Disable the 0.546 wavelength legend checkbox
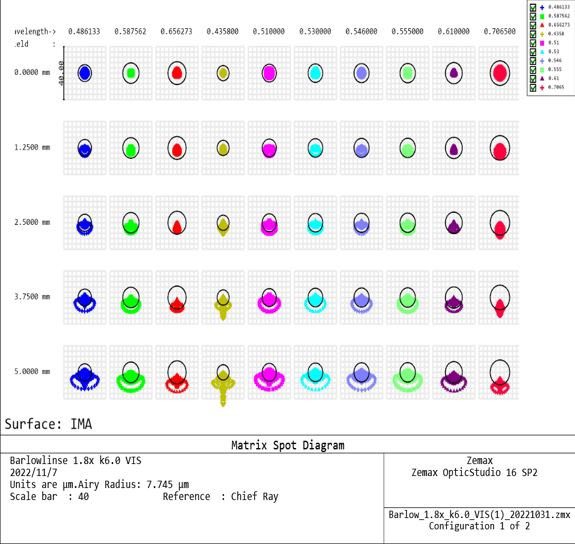 click(x=533, y=61)
